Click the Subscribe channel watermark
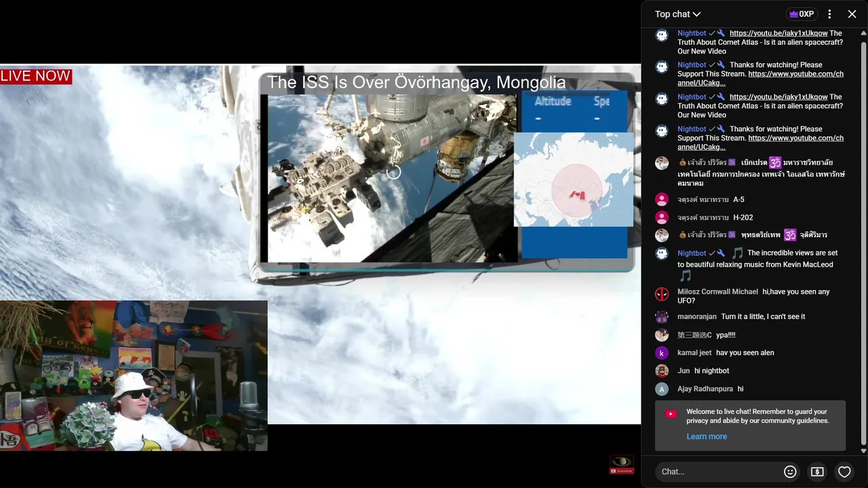The width and height of the screenshot is (868, 488). pyautogui.click(x=622, y=464)
